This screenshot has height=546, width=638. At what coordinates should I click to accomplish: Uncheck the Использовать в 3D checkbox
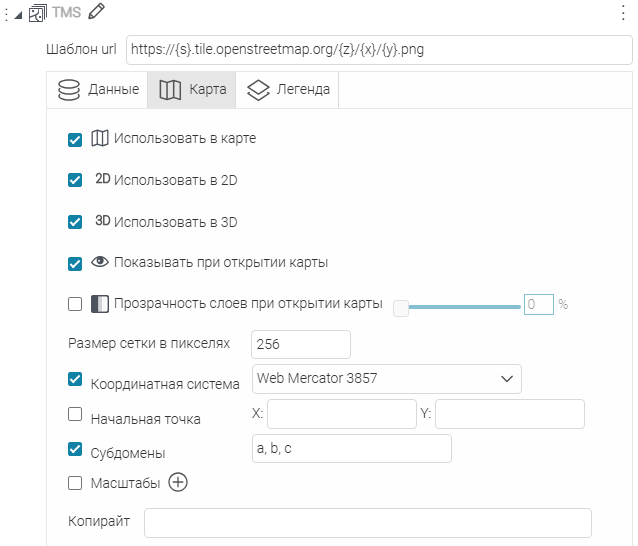click(75, 222)
